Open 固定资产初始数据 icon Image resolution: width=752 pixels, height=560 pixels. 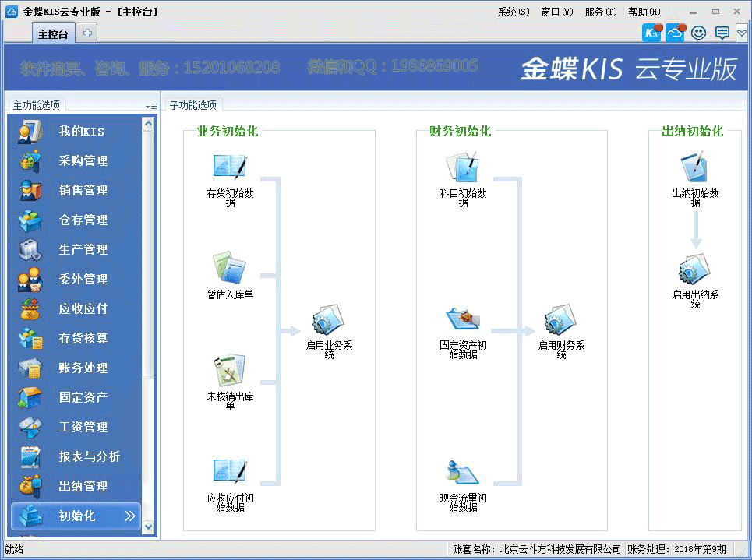tap(463, 320)
